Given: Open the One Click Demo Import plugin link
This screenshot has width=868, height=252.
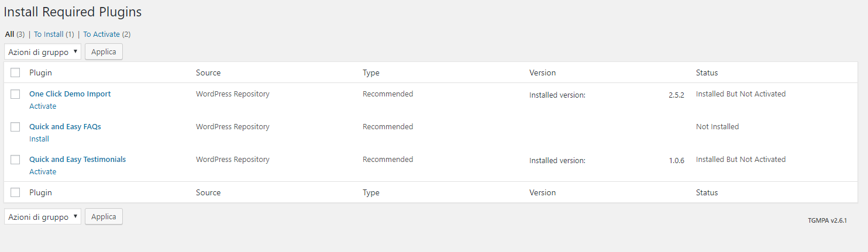Looking at the screenshot, I should coord(70,94).
